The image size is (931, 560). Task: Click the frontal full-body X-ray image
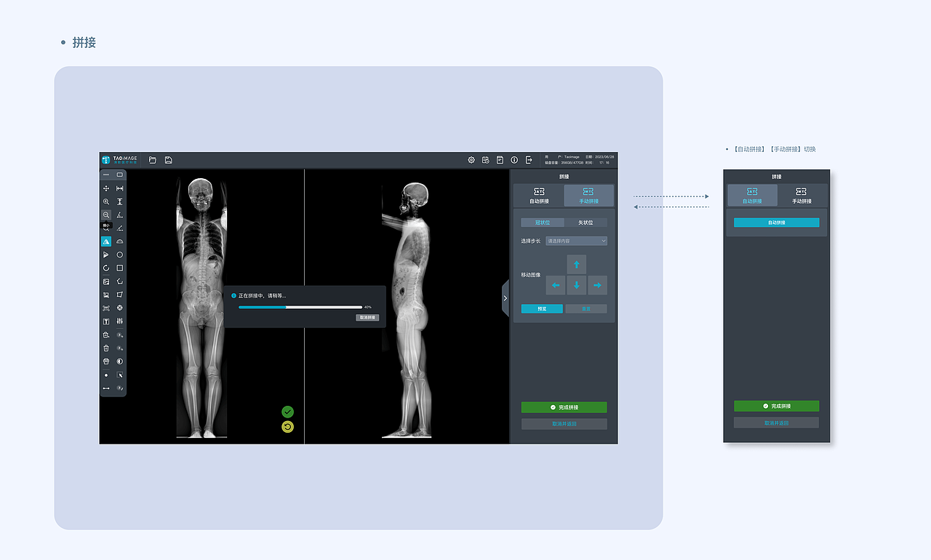(201, 308)
